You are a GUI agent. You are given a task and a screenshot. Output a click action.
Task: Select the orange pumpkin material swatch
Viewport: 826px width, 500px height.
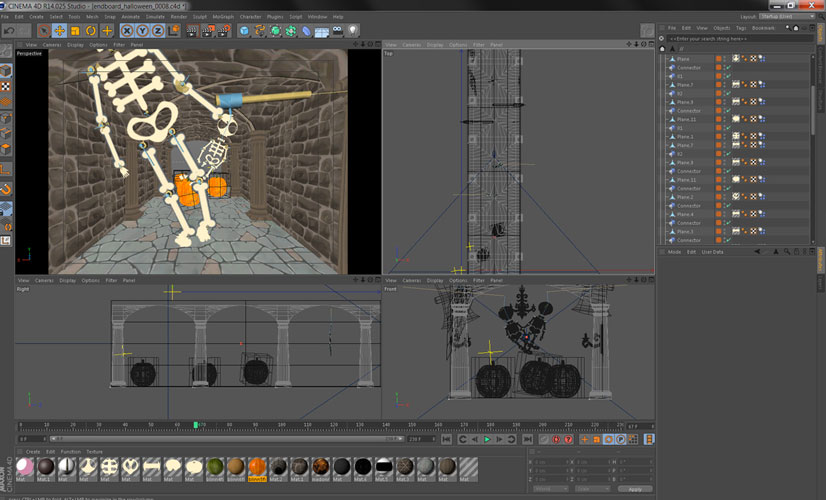tap(255, 467)
